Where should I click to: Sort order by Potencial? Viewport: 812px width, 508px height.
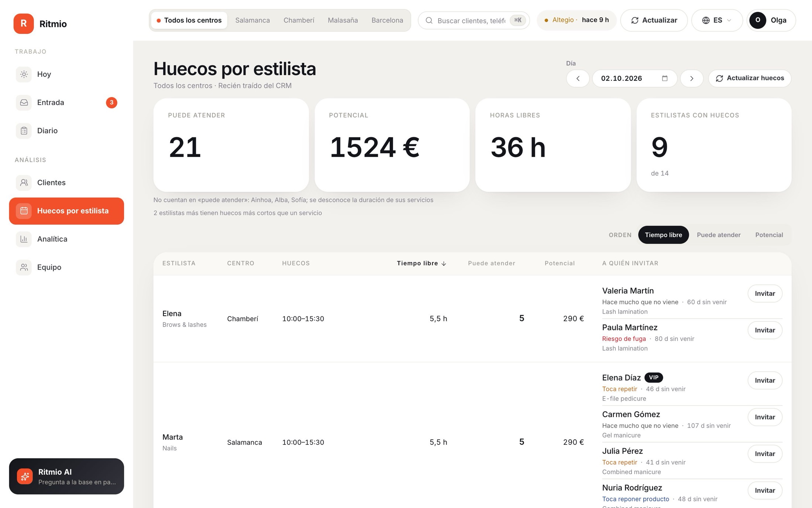pyautogui.click(x=769, y=235)
